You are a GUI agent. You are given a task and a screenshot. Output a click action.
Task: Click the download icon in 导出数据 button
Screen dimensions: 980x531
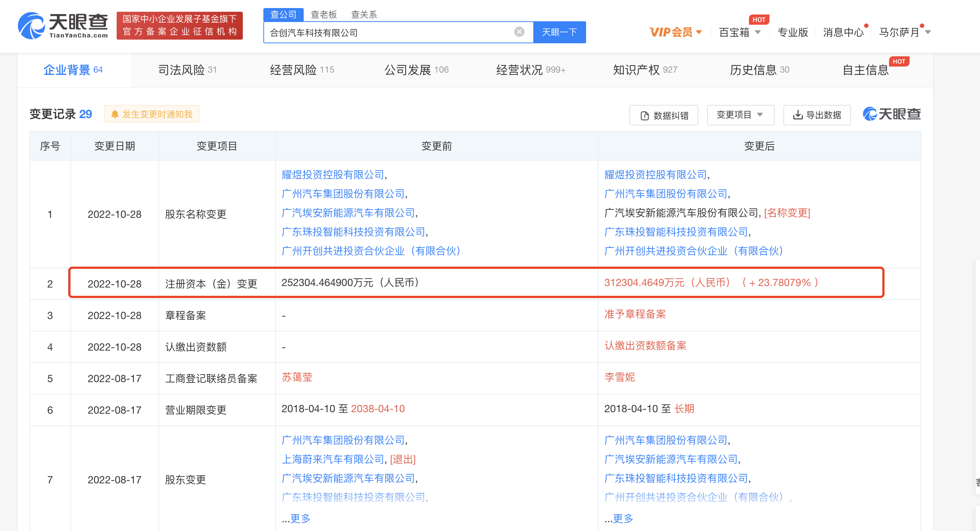797,115
